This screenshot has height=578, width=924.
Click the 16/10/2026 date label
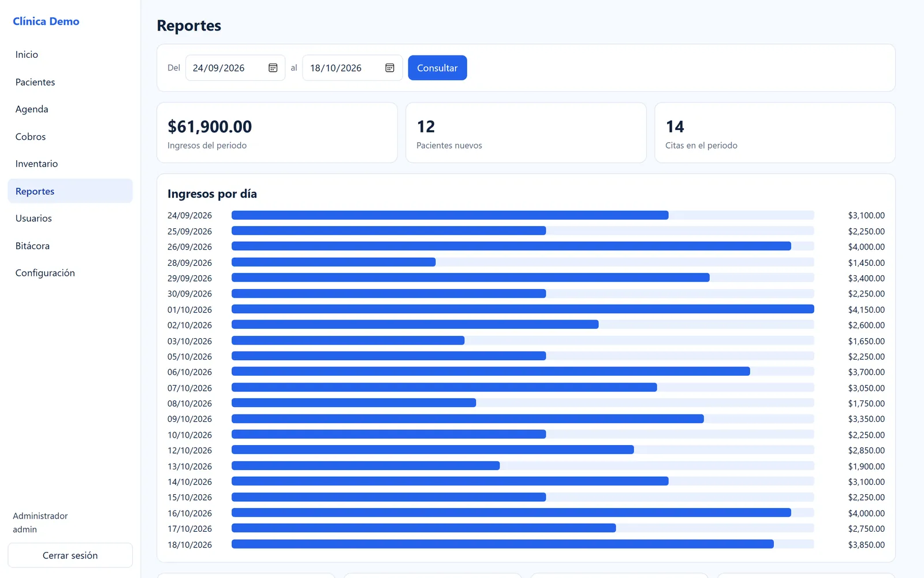tap(189, 513)
